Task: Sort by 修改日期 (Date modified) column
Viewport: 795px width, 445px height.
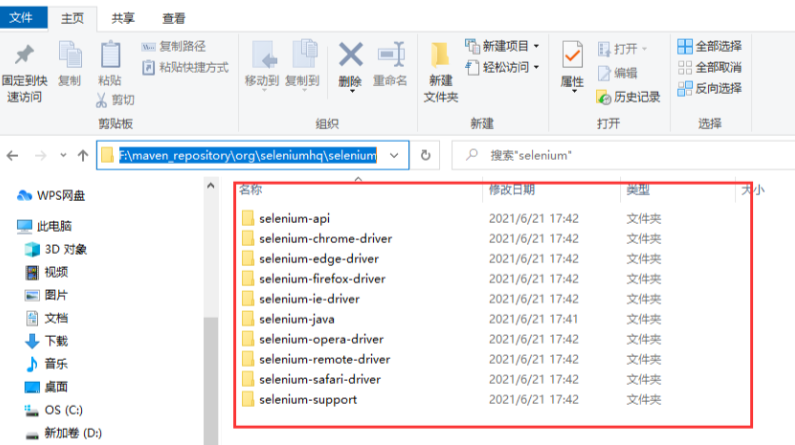Action: 512,190
